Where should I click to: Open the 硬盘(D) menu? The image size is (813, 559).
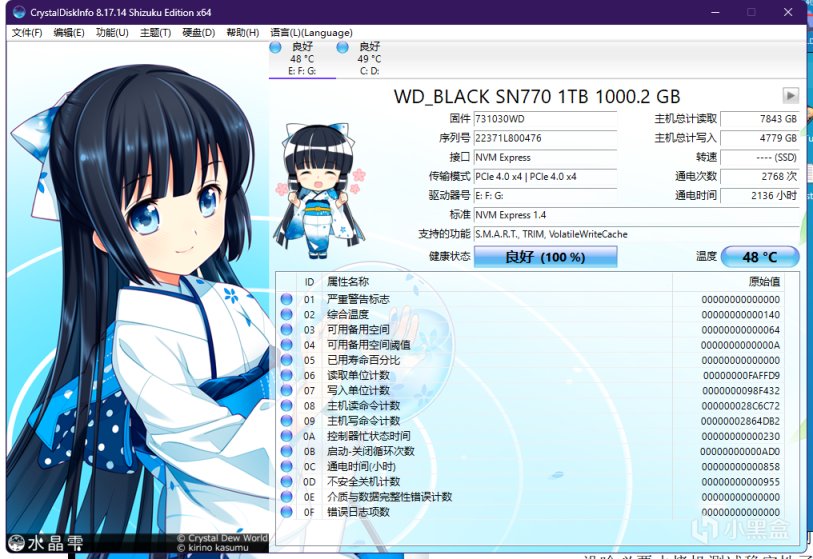pos(199,33)
